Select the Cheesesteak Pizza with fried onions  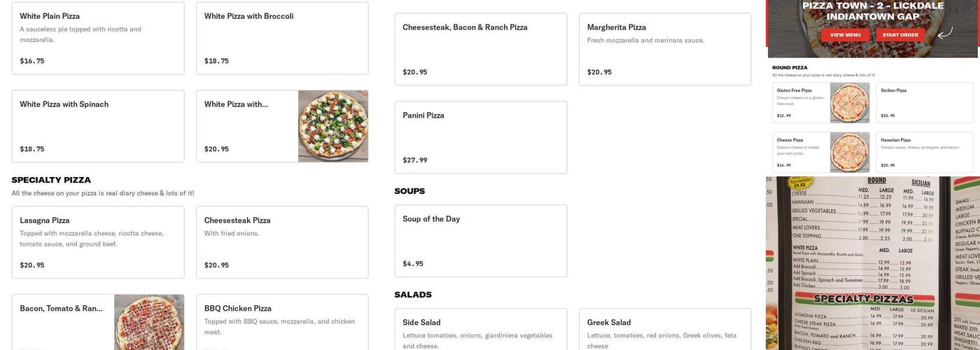(282, 242)
